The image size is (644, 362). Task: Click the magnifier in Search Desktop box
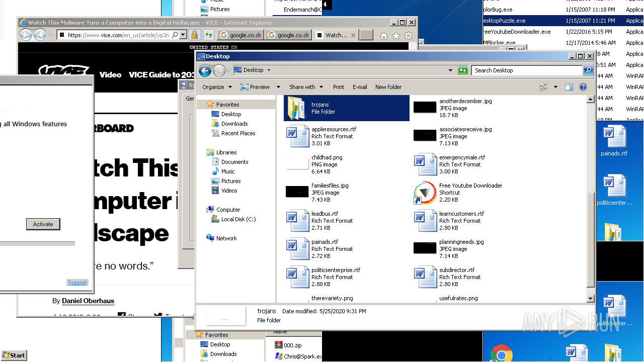click(588, 70)
